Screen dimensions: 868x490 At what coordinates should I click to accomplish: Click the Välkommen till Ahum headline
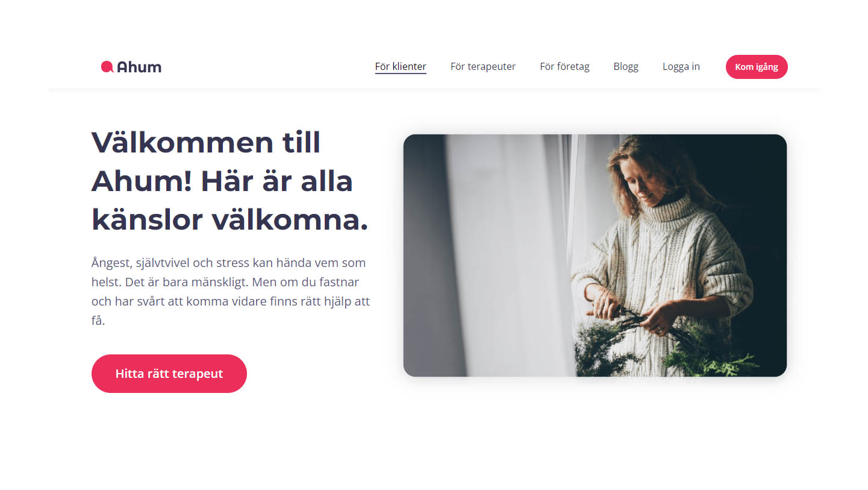pos(229,181)
